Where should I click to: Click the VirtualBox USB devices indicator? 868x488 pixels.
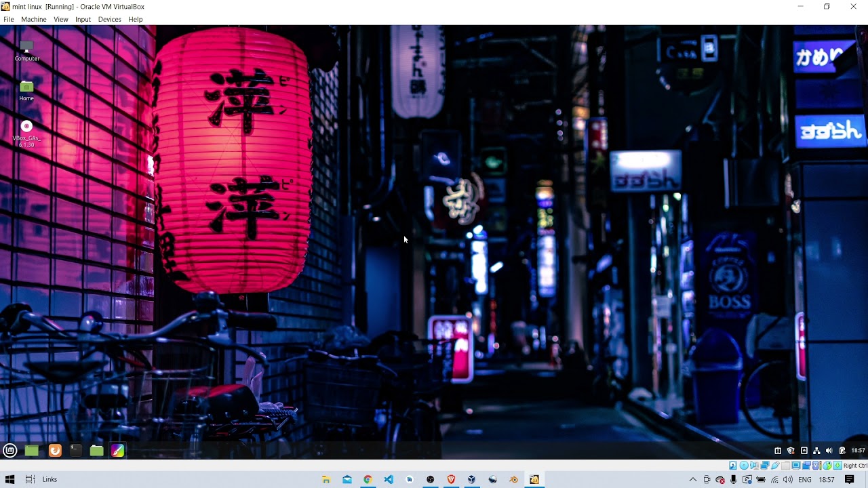pos(775,466)
